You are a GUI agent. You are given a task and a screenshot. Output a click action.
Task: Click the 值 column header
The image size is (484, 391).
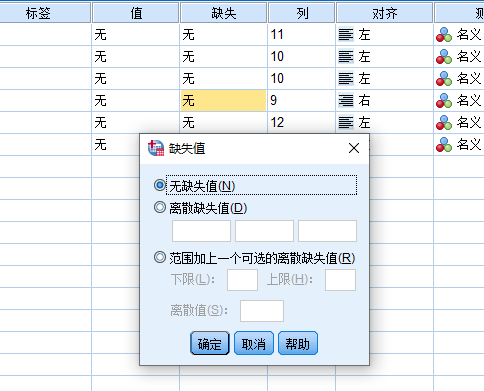(136, 13)
